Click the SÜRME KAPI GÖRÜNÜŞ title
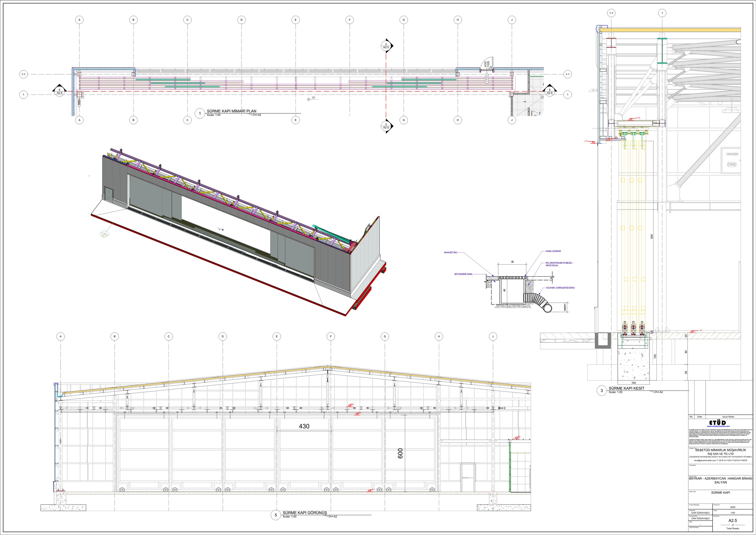The width and height of the screenshot is (756, 535). tap(305, 513)
